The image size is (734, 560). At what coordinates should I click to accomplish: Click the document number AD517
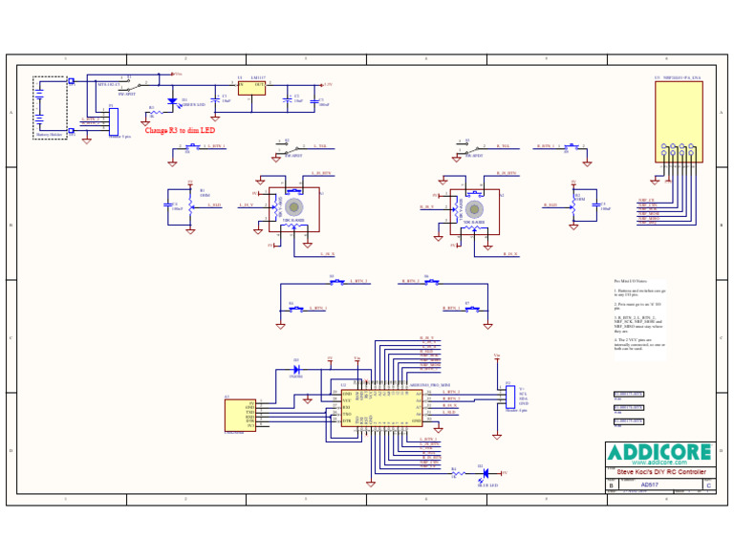coord(649,485)
